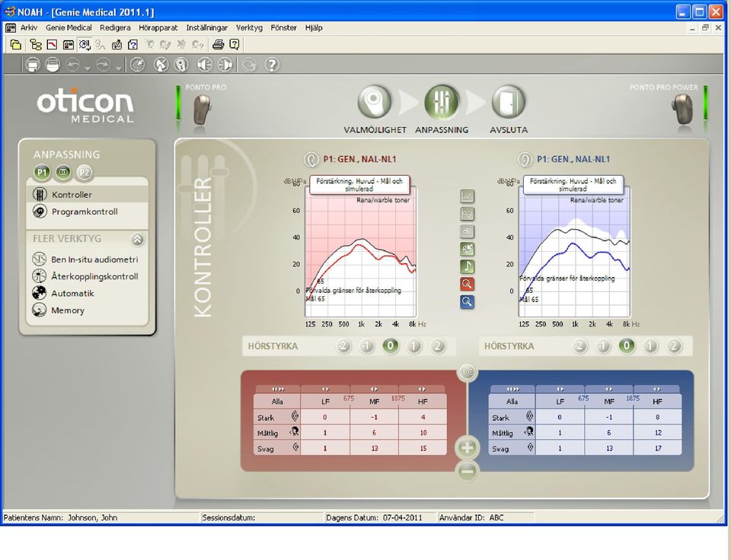Expand the red table LF column arrows
The width and height of the screenshot is (731, 560).
tap(325, 389)
